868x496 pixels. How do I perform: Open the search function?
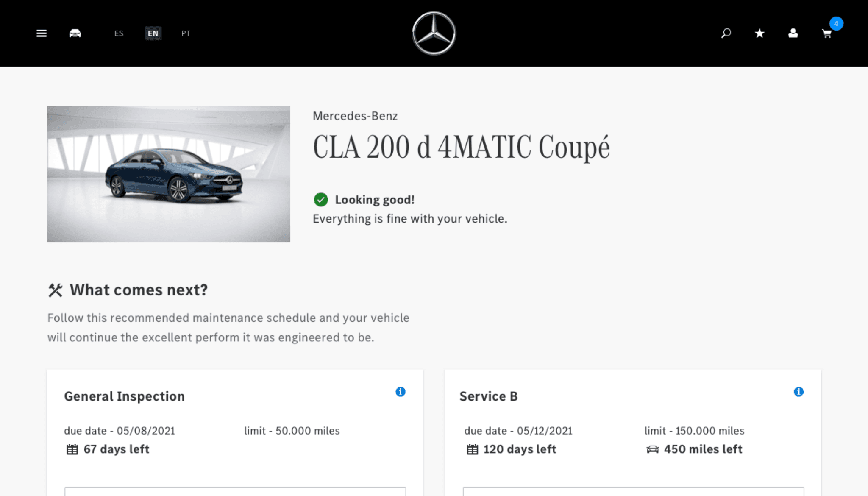point(726,33)
